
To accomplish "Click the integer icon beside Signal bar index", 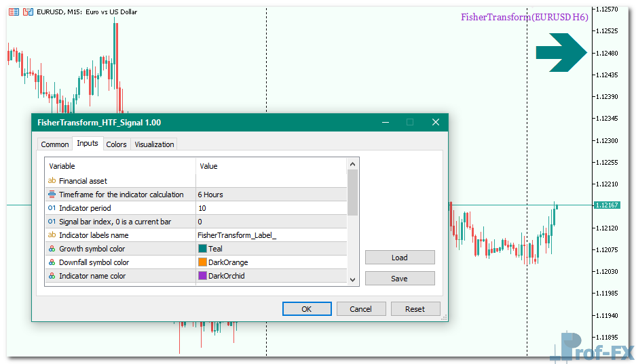I will pos(52,222).
